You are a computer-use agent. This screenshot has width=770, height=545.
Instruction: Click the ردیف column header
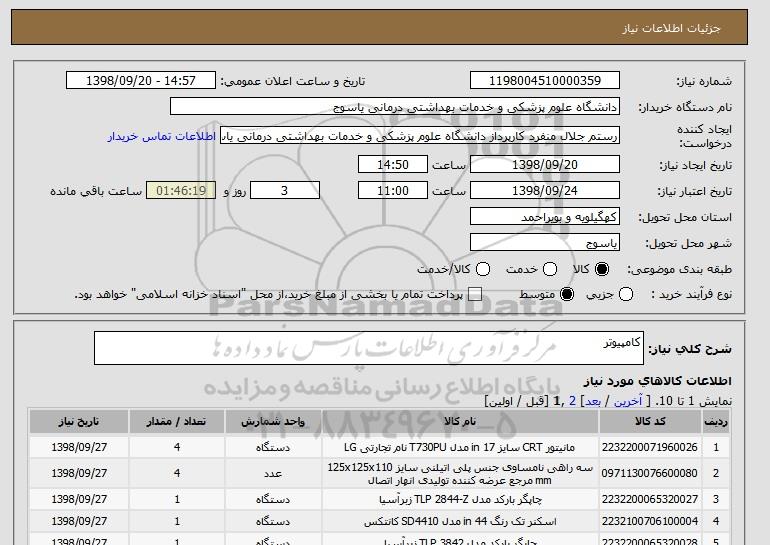(x=716, y=422)
